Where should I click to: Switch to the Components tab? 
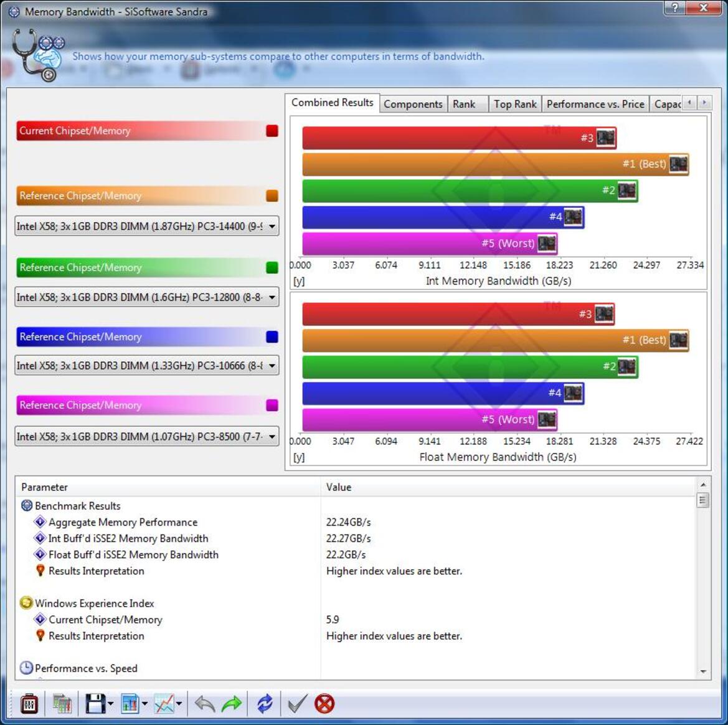click(414, 104)
